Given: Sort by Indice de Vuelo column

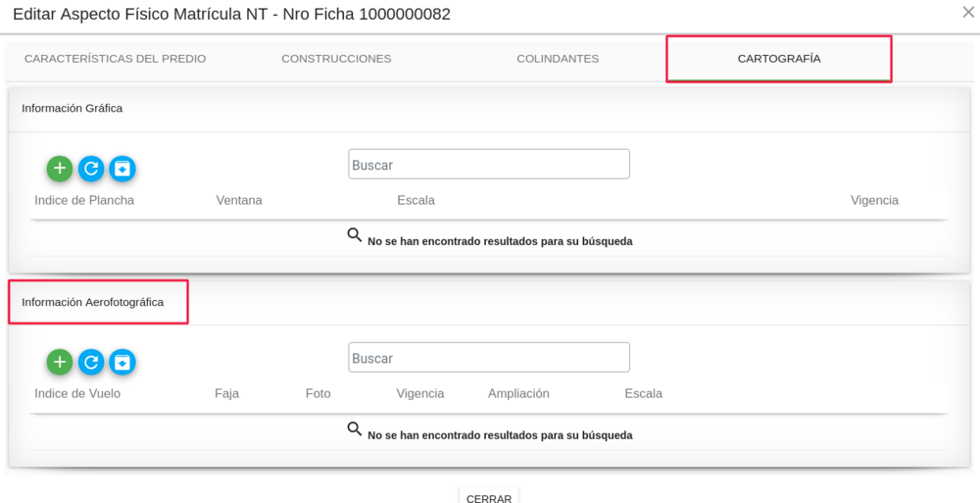Looking at the screenshot, I should 77,393.
